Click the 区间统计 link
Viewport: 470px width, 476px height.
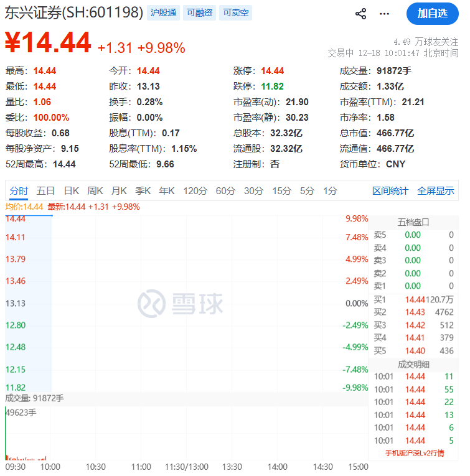390,191
